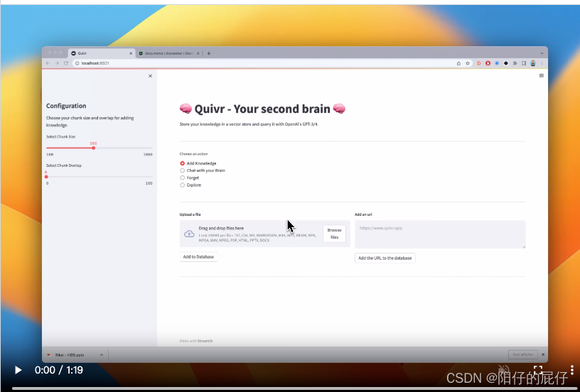The image size is (580, 392).
Task: Click the site info icon in address bar
Action: coord(77,63)
